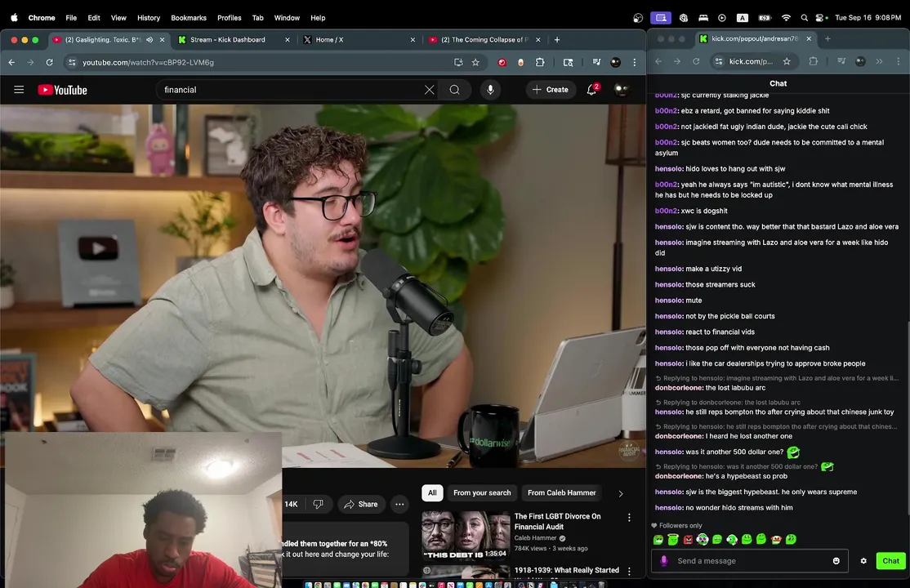Open media controls icon in Chrome toolbar

pyautogui.click(x=596, y=62)
